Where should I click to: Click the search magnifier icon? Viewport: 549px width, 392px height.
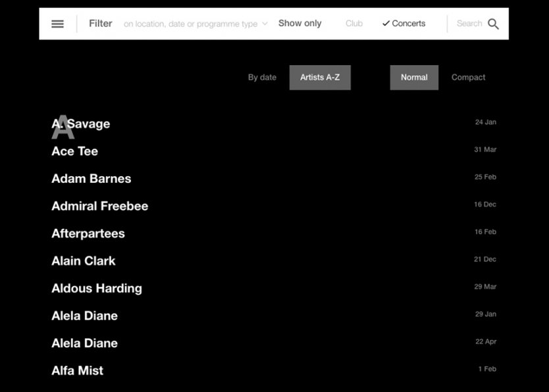(x=495, y=23)
